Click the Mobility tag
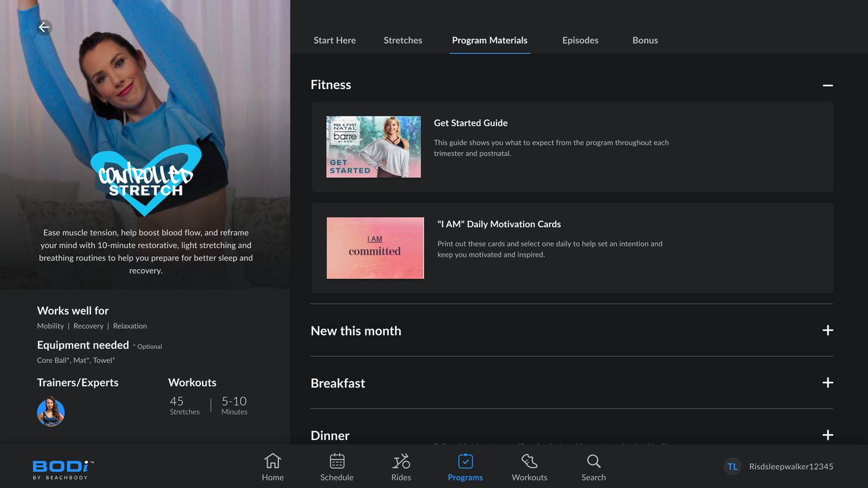The width and height of the screenshot is (868, 488). [50, 326]
